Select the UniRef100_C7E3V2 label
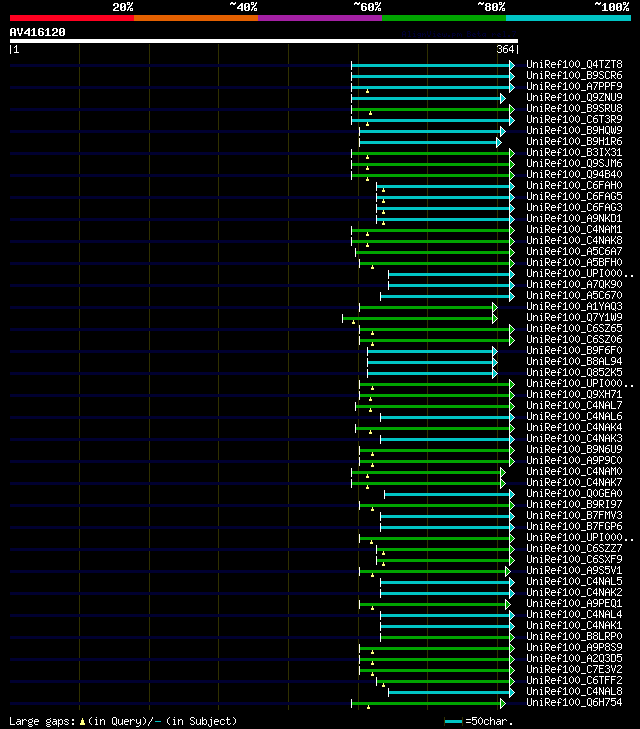640x729 pixels. click(x=574, y=669)
